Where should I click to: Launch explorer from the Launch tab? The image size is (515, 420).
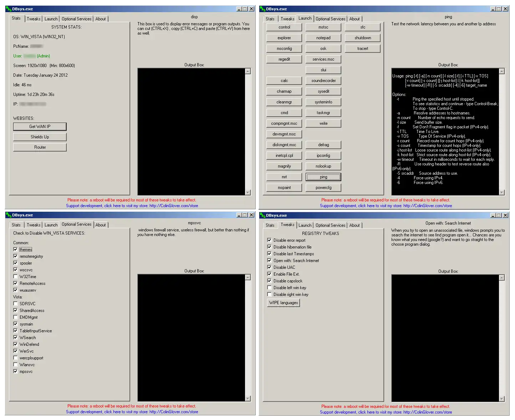[x=284, y=38]
